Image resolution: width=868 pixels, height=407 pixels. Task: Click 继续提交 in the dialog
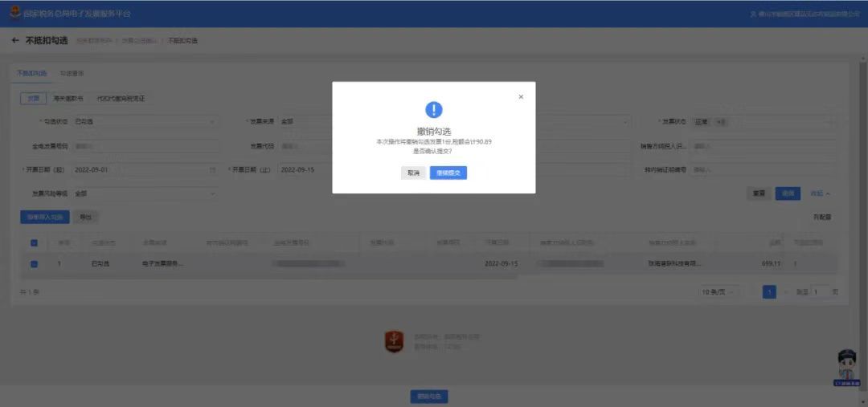(448, 173)
